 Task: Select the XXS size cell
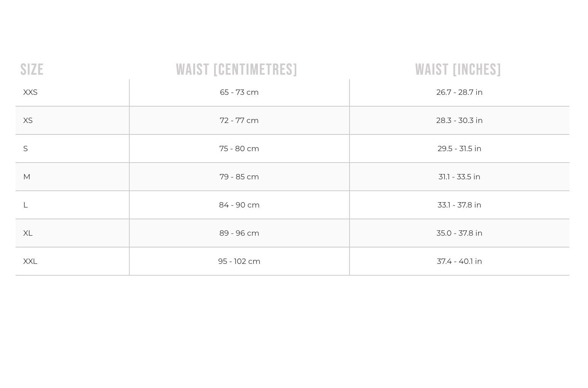(30, 93)
